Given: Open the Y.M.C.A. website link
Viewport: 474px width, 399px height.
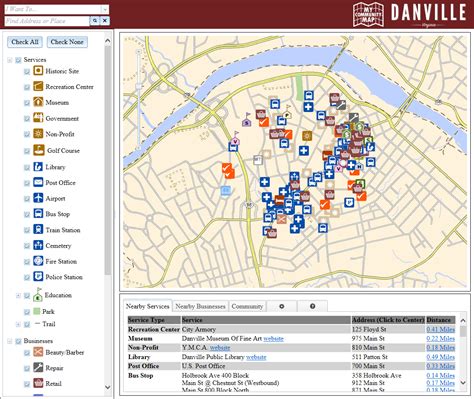Looking at the screenshot, I should pyautogui.click(x=220, y=348).
